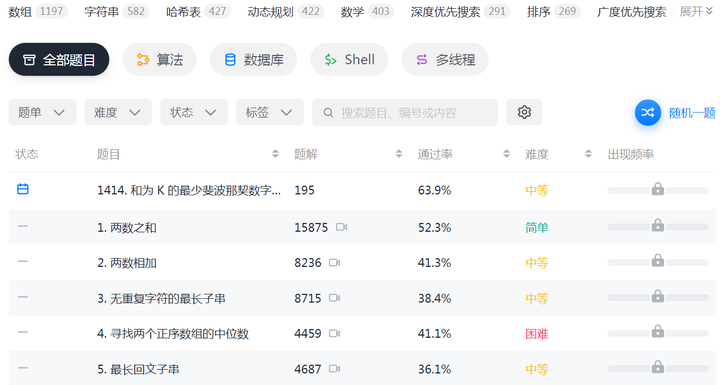Open problem 3. 无重复字符的最长子串
Viewport: 720px width, 385px height.
[x=161, y=299]
